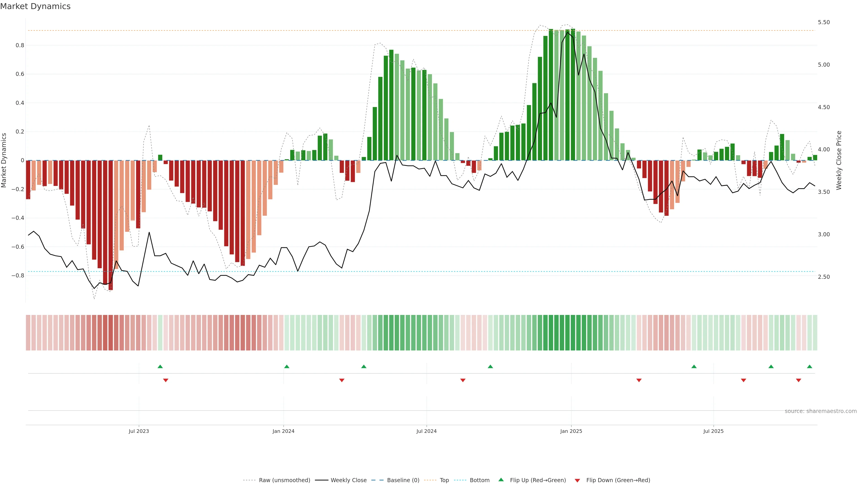The height and width of the screenshot is (488, 868).
Task: Toggle the Weekly Close legend entry
Action: (348, 480)
